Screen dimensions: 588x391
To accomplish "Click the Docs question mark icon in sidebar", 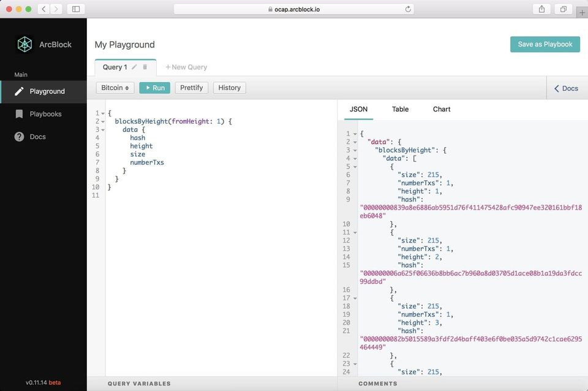I will (x=20, y=137).
